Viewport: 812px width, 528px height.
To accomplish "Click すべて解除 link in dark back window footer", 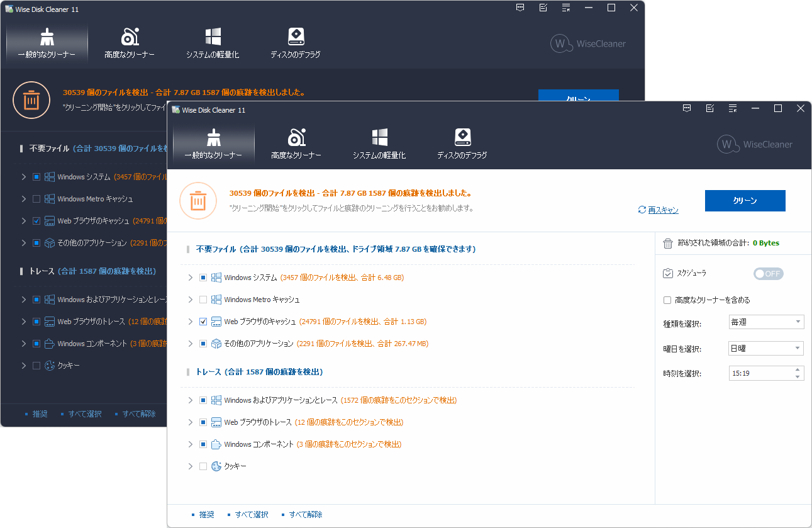I will point(139,414).
